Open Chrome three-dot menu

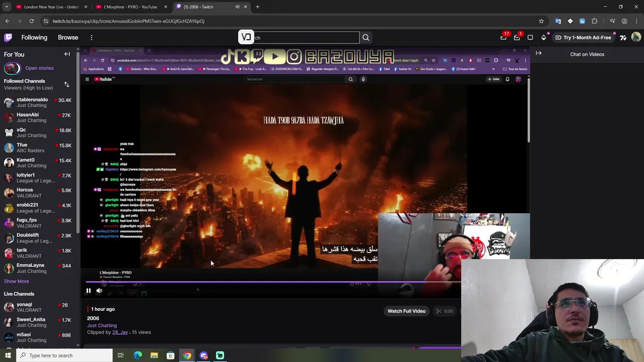tap(636, 21)
